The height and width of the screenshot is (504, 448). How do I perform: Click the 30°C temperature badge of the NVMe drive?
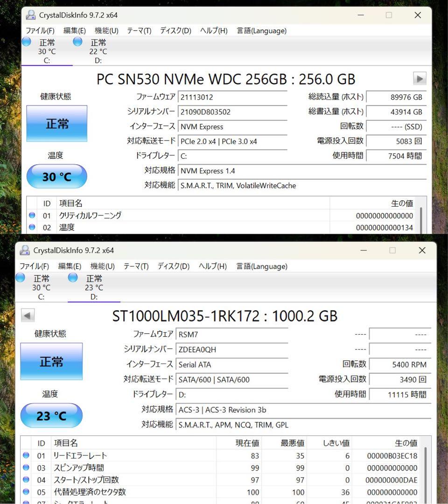click(57, 176)
